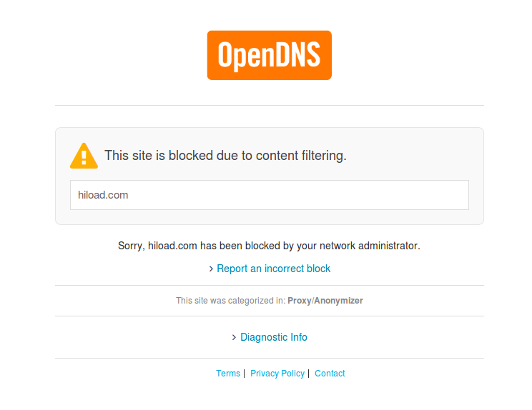Open the Report an incorrect block link
Screen dimensions: 532x410
click(x=273, y=269)
